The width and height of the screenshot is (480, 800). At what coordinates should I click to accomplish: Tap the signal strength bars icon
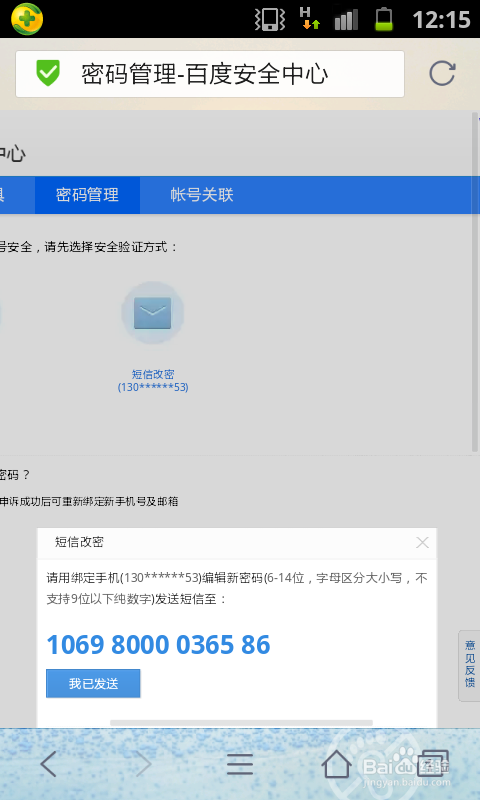[x=346, y=20]
